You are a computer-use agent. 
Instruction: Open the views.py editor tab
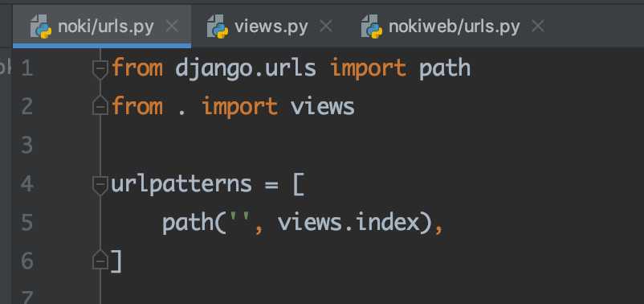click(271, 27)
